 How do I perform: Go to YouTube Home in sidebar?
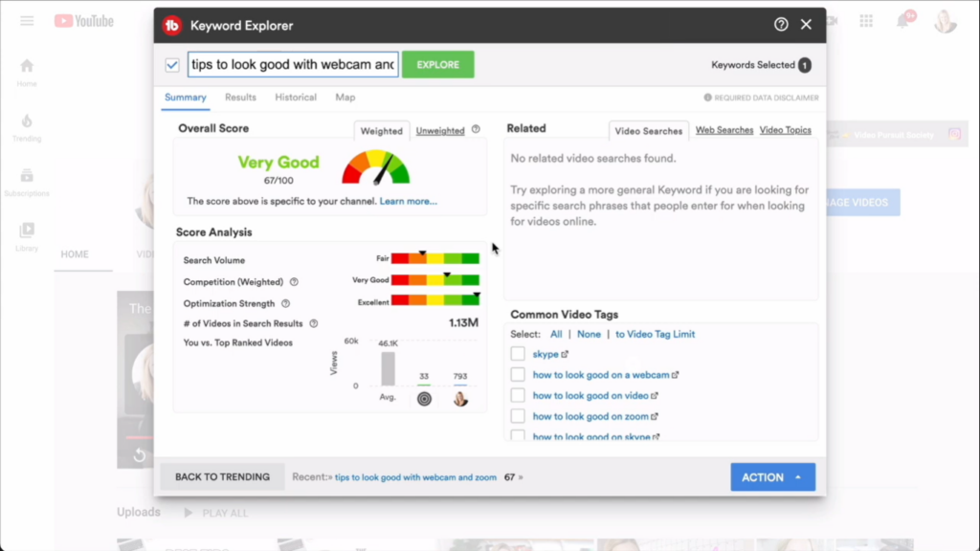pos(27,73)
